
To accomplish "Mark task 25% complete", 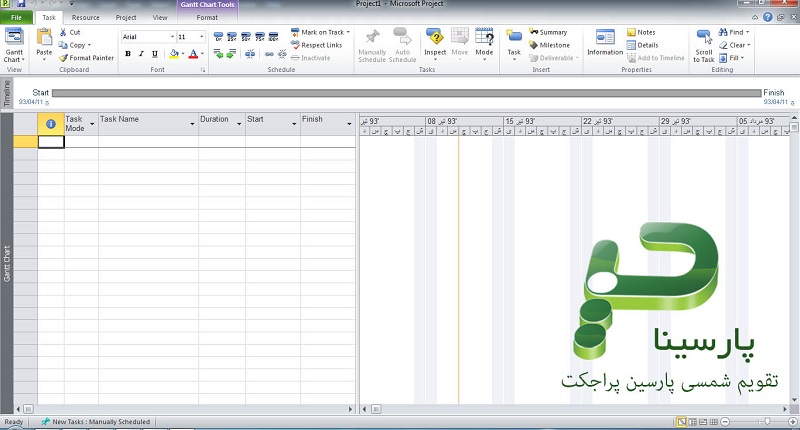I will click(x=232, y=37).
